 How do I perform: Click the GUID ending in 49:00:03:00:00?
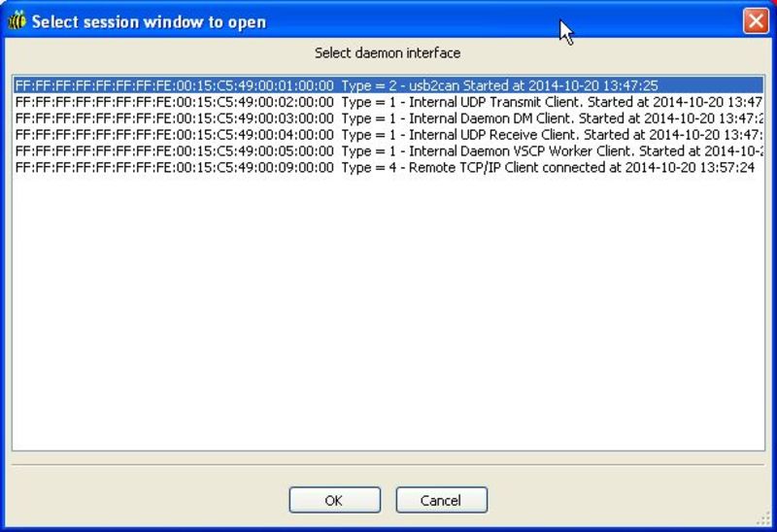point(175,118)
